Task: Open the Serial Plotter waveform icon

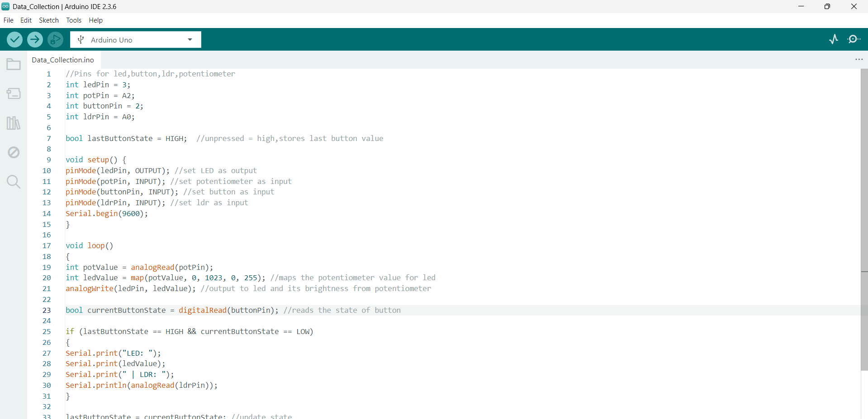Action: click(834, 39)
